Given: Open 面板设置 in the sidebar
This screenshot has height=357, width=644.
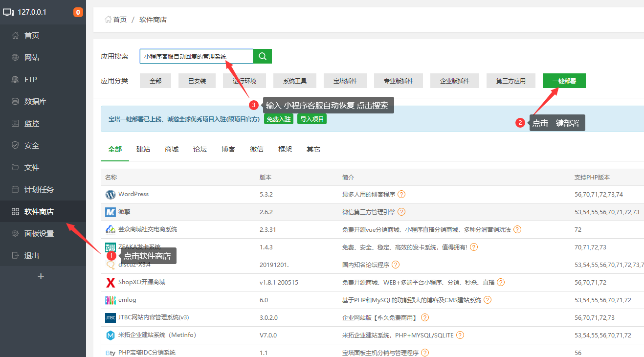Looking at the screenshot, I should pos(43,233).
